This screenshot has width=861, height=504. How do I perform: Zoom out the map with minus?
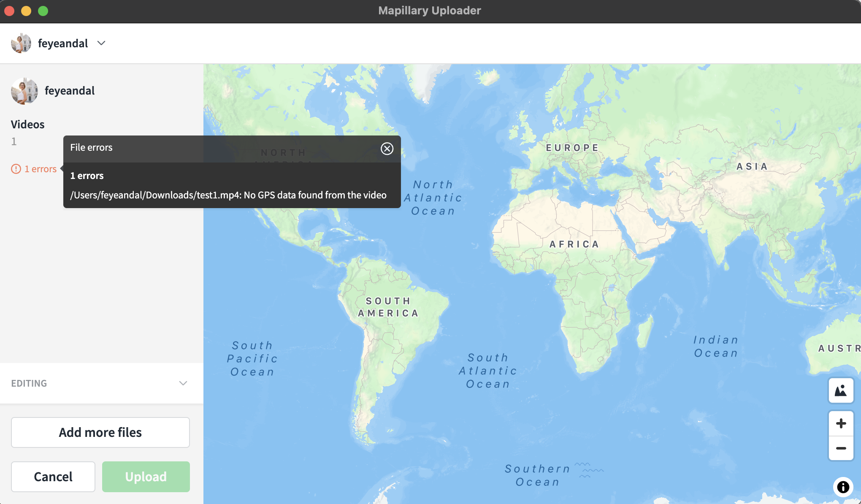point(841,448)
